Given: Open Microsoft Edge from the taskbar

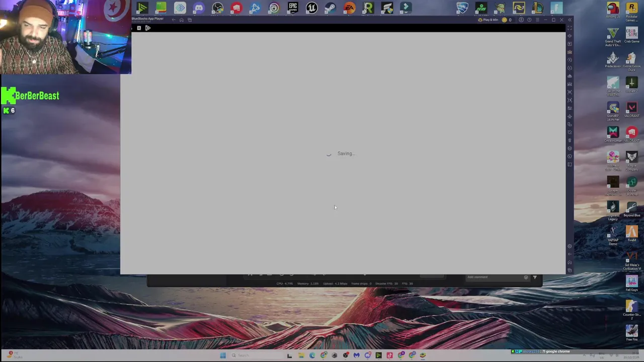Looking at the screenshot, I should click(x=312, y=355).
